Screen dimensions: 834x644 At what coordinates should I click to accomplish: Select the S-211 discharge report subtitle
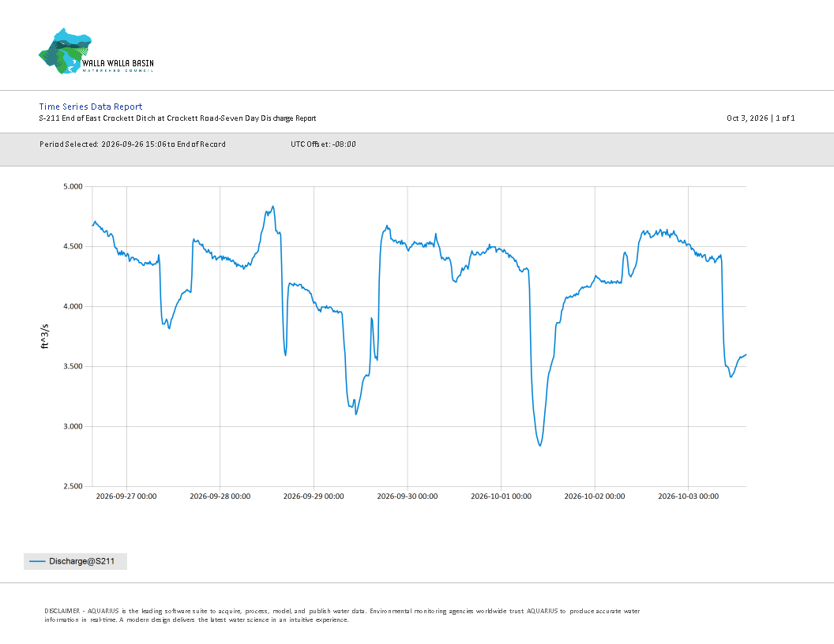(x=178, y=118)
